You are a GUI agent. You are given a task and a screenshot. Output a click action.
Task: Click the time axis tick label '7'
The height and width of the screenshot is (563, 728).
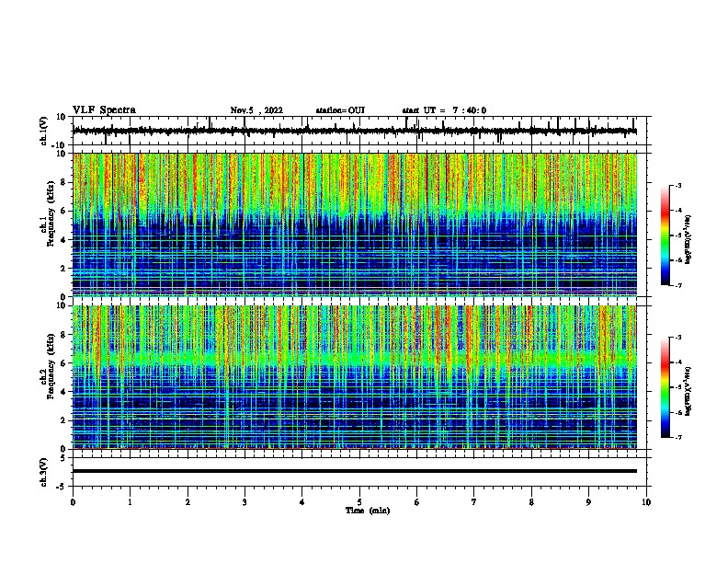(x=474, y=502)
